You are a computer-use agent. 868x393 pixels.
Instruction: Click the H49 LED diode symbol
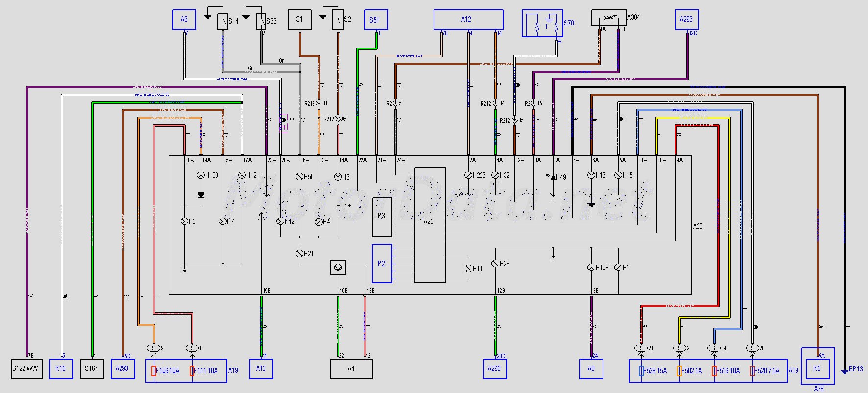[x=553, y=177]
